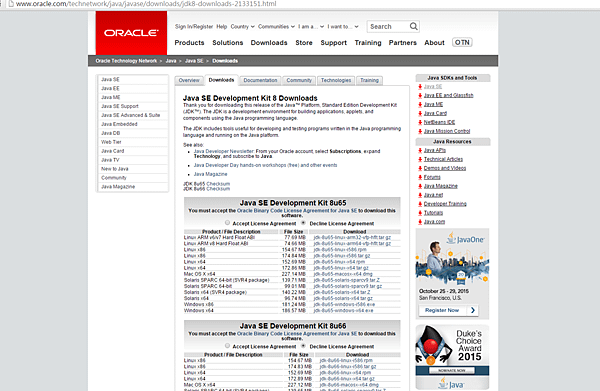Download jdk-8u66-linux-i586.rpm
600x391 pixels.
[x=346, y=360]
